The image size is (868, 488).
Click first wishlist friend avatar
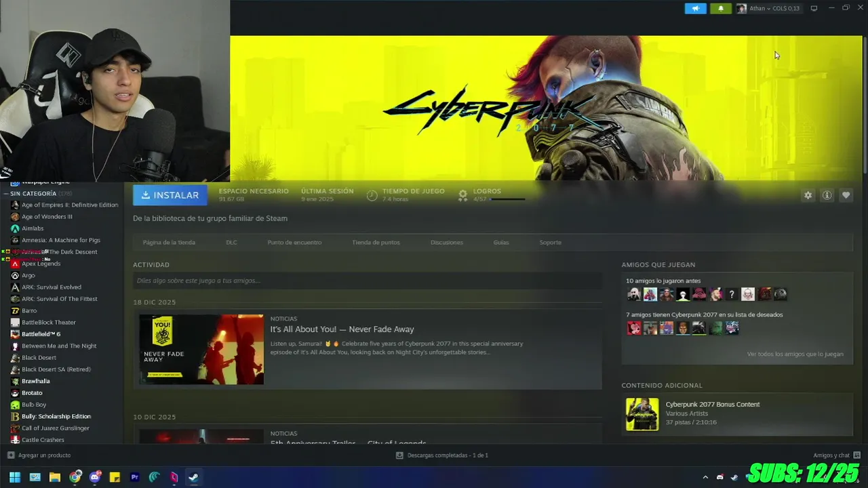pyautogui.click(x=633, y=328)
